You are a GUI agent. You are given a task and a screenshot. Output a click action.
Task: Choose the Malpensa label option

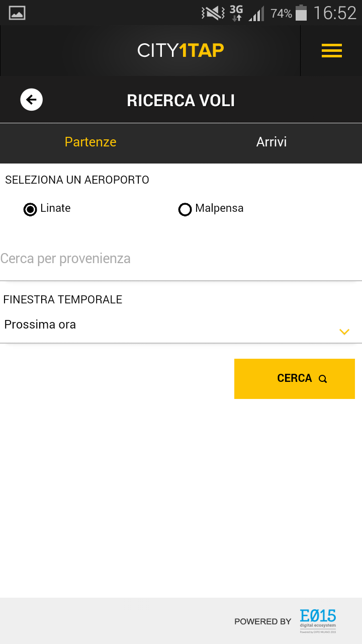coord(219,208)
